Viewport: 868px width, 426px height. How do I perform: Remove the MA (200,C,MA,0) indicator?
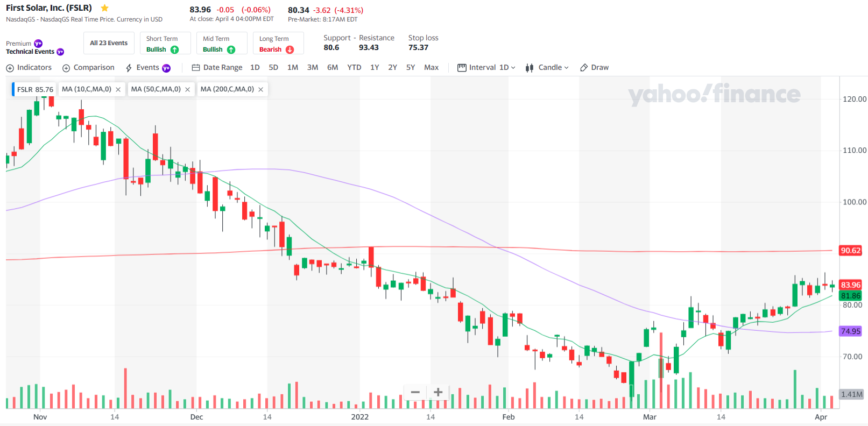click(260, 89)
